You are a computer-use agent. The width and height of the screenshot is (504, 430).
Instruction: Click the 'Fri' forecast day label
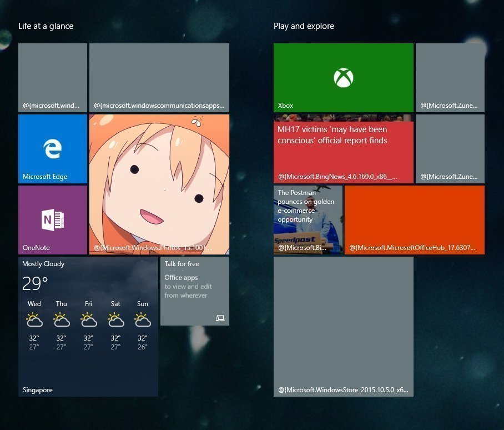tap(88, 303)
